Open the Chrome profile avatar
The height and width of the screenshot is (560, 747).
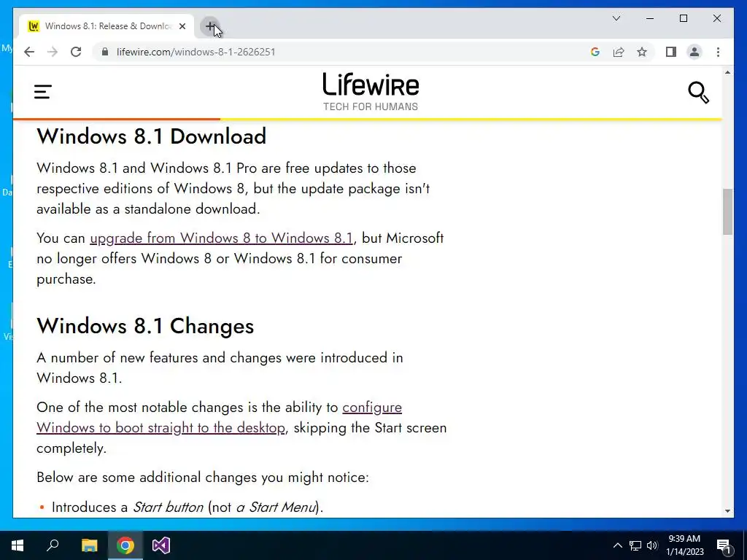click(x=694, y=52)
